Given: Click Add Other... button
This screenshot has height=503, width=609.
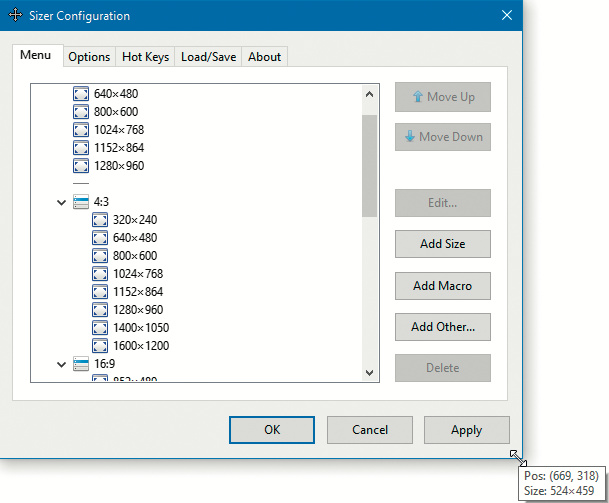Looking at the screenshot, I should [x=442, y=326].
